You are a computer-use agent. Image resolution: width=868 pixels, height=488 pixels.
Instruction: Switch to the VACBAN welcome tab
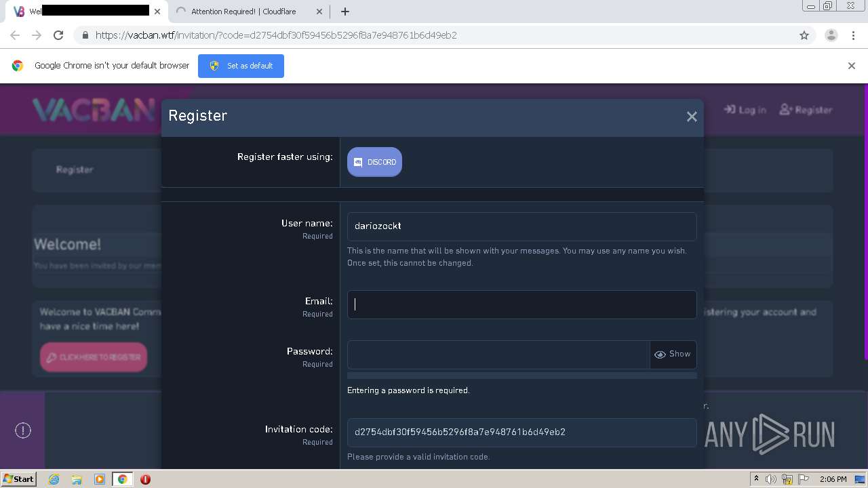(x=87, y=12)
